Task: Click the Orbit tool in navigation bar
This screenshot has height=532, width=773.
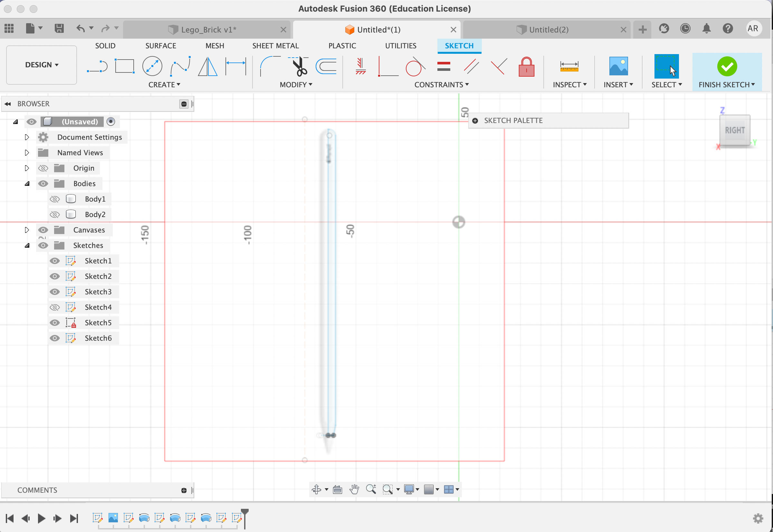Action: 316,489
